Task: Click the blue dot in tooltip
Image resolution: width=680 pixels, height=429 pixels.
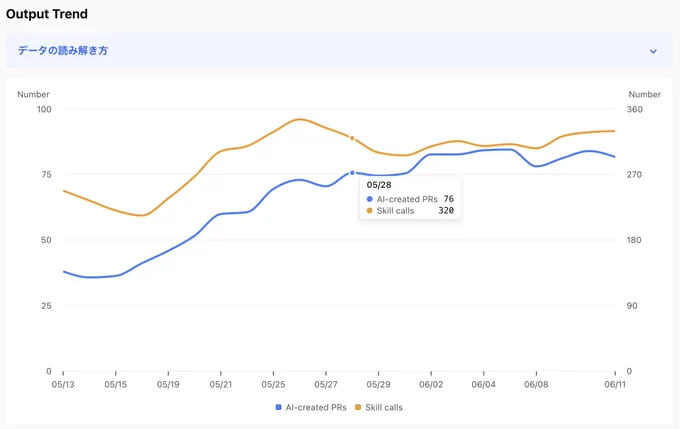Action: [369, 199]
